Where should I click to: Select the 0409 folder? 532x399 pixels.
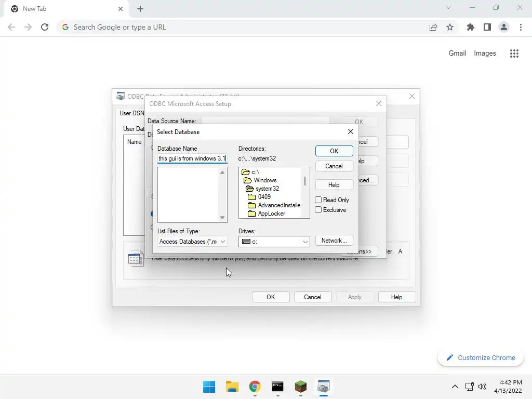(260, 197)
